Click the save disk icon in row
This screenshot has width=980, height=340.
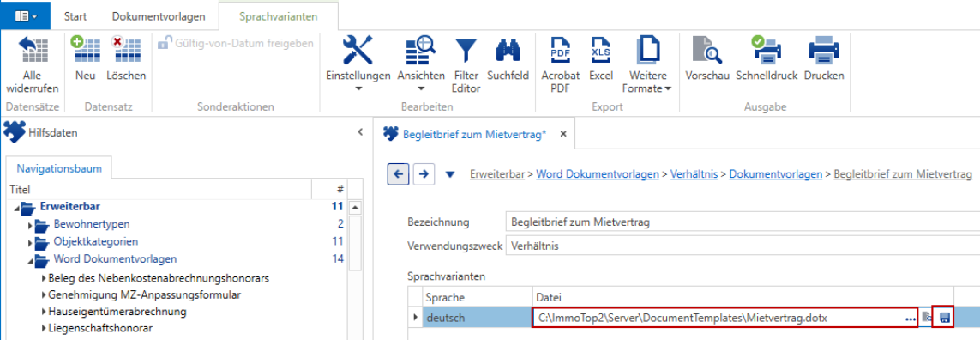[x=944, y=318]
